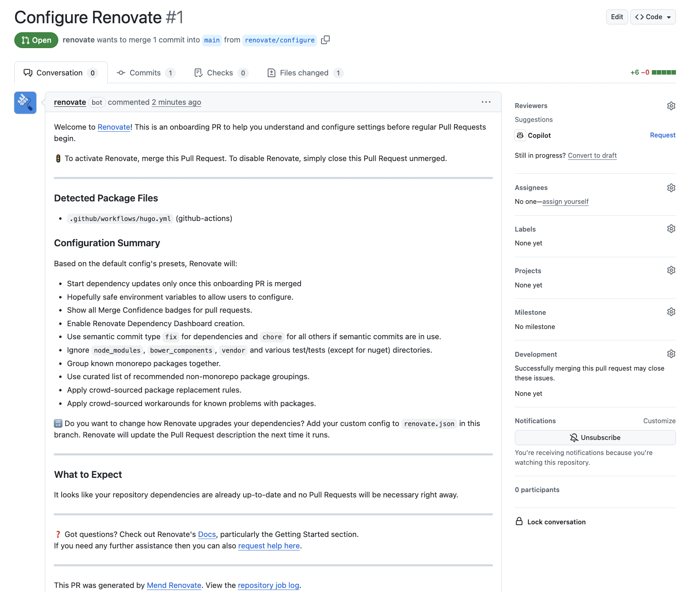Open Customize notifications options
Viewport: 700px width, 592px height.
point(659,421)
